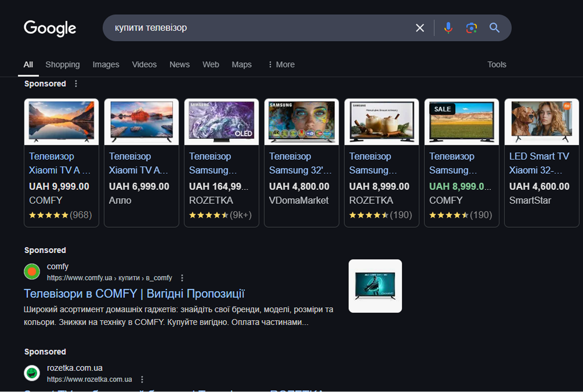Open options beside top Sponsored label
Image resolution: width=583 pixels, height=392 pixels.
click(x=76, y=84)
